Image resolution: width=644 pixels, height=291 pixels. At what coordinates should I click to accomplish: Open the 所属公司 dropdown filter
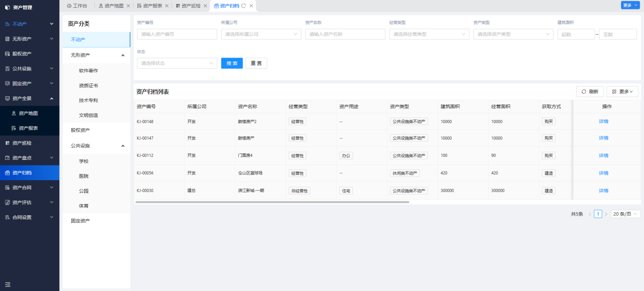coord(261,34)
